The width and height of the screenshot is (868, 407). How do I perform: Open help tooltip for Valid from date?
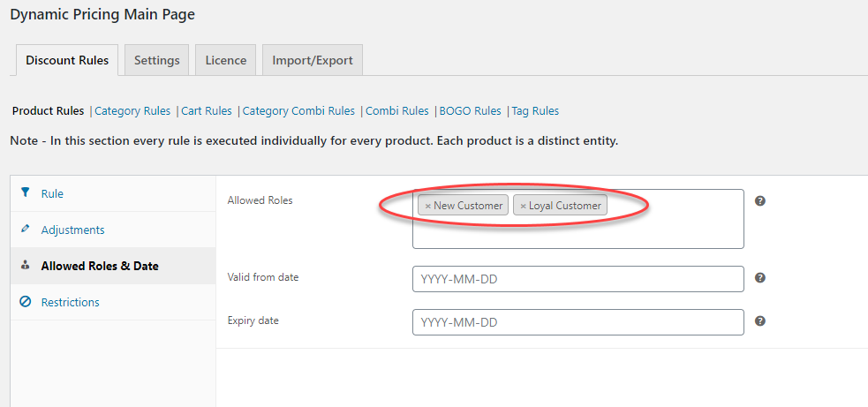click(x=760, y=277)
